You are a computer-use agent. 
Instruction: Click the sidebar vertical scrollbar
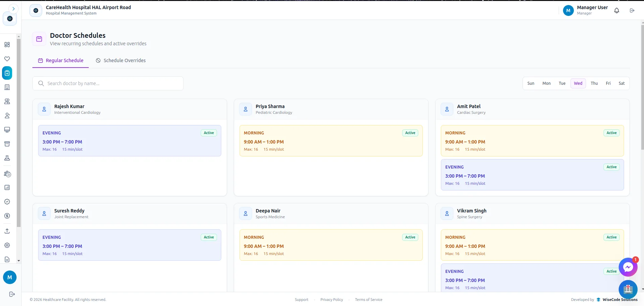coord(19,132)
